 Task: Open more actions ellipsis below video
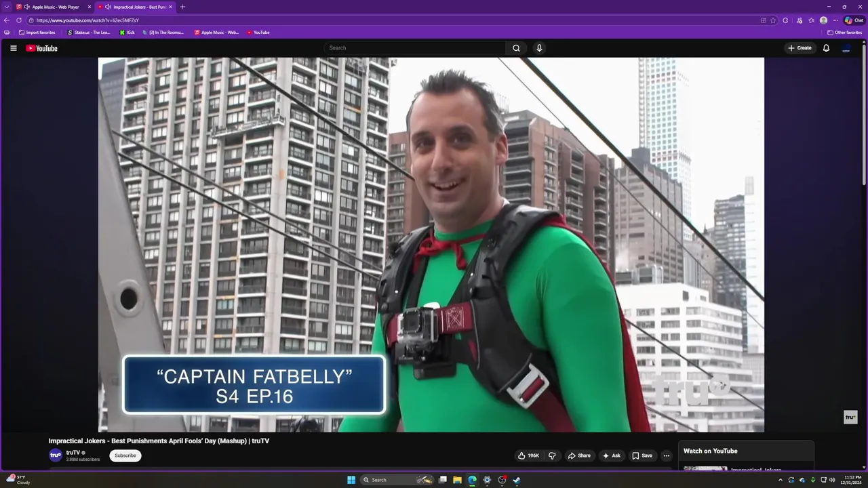(x=666, y=455)
